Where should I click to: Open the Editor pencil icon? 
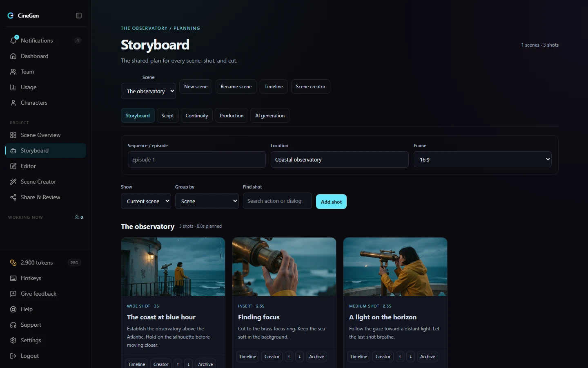tap(13, 166)
